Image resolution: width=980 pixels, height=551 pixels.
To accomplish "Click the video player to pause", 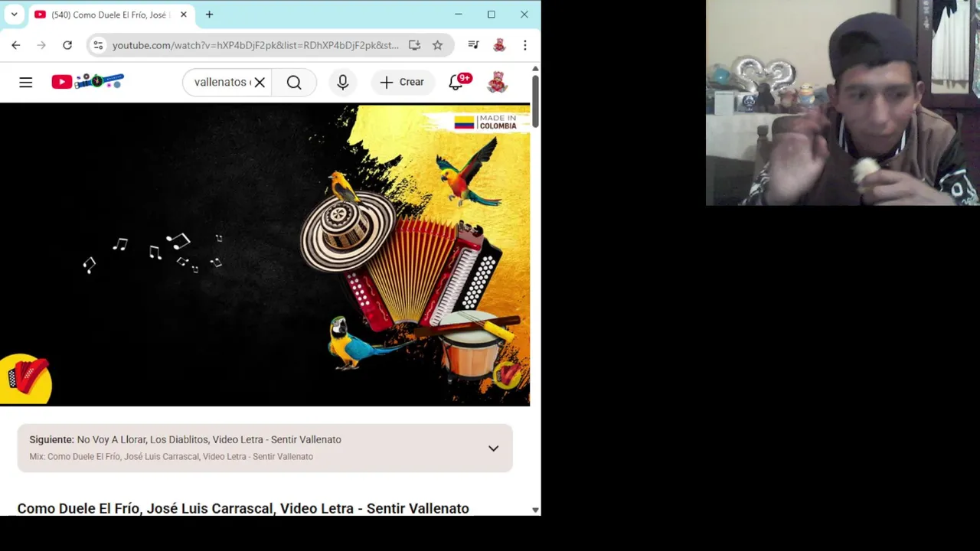I will 265,255.
